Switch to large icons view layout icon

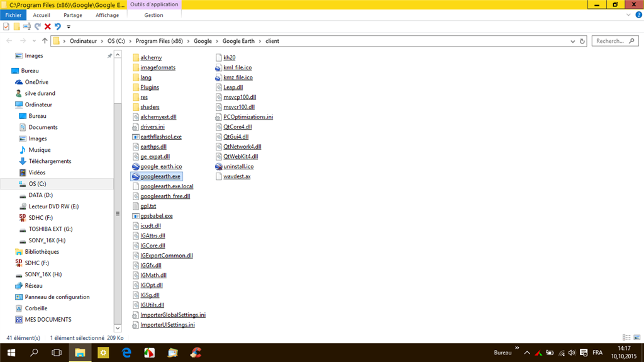[x=637, y=337]
